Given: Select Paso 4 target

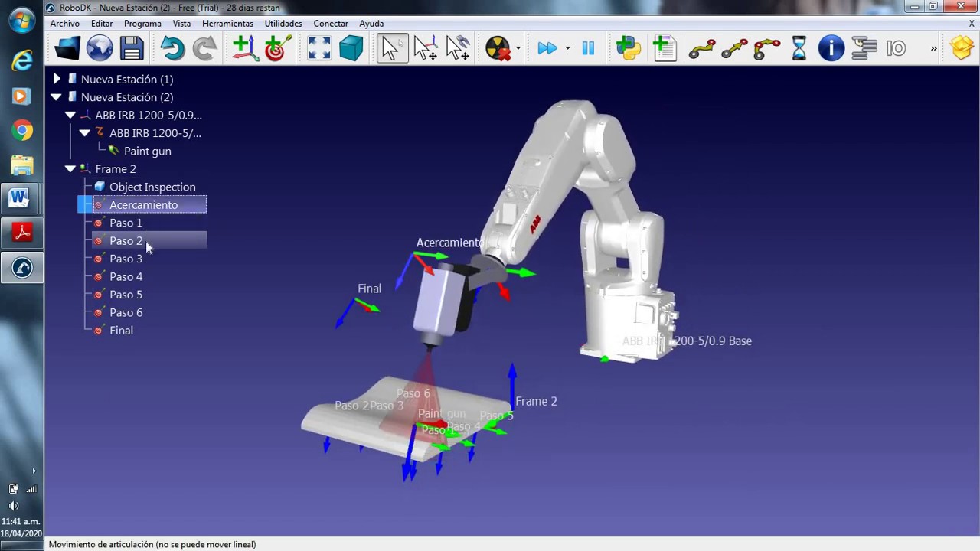Looking at the screenshot, I should pyautogui.click(x=126, y=276).
